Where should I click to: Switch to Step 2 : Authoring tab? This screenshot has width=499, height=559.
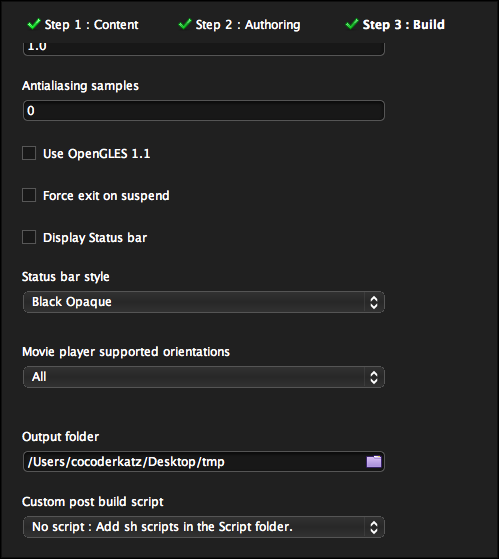pyautogui.click(x=248, y=25)
